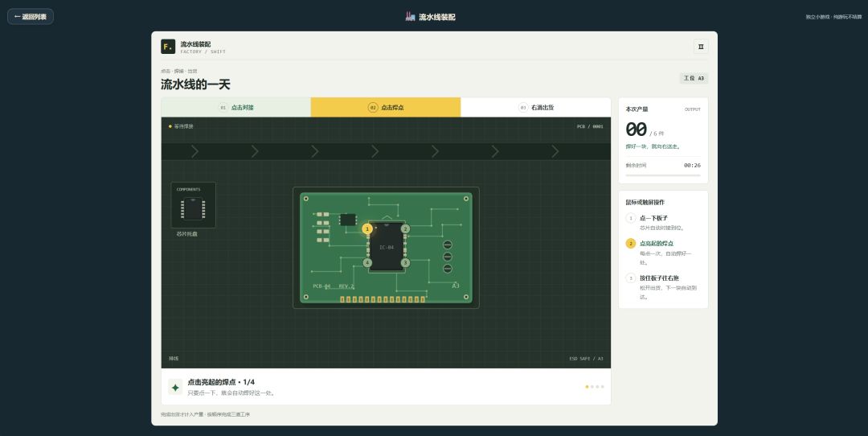
Task: Click the 独立小游戏 note at top right
Action: 833,17
